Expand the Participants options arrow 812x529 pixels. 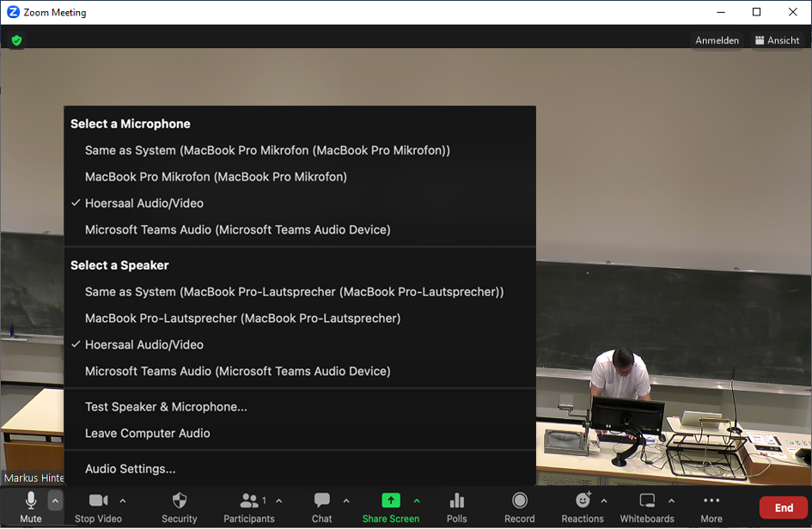tap(279, 501)
